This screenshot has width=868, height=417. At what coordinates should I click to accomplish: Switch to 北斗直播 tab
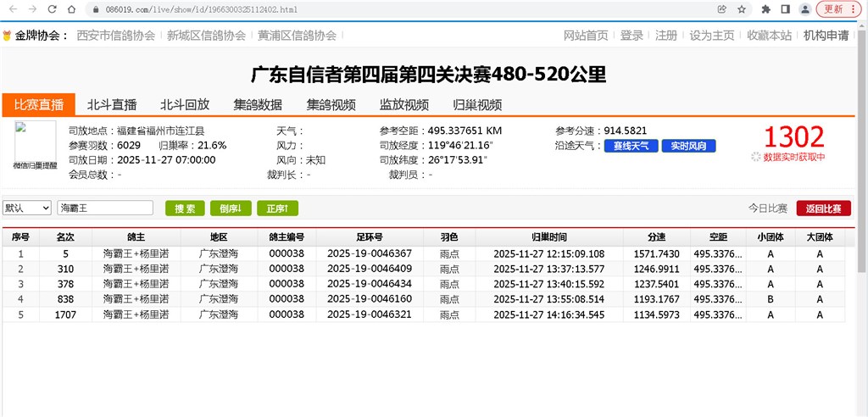112,105
